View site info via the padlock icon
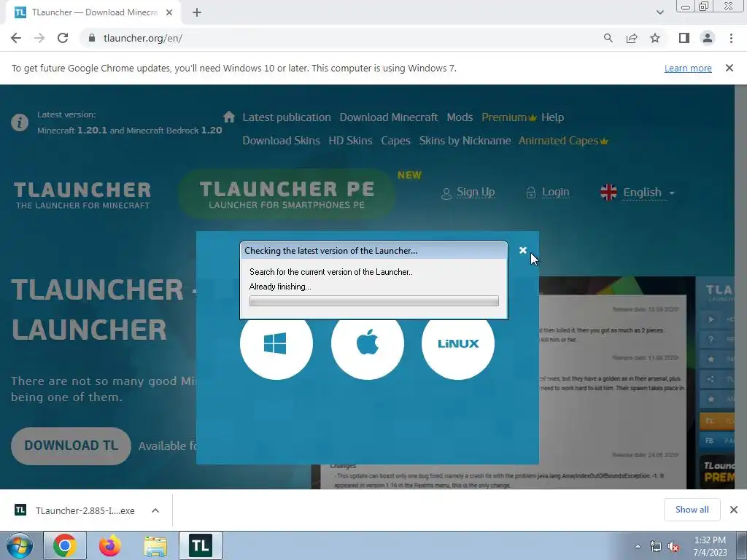The image size is (747, 560). pos(91,38)
